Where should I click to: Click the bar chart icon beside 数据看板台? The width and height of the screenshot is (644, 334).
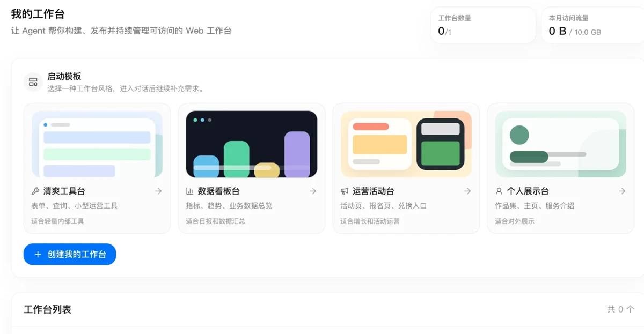point(190,191)
